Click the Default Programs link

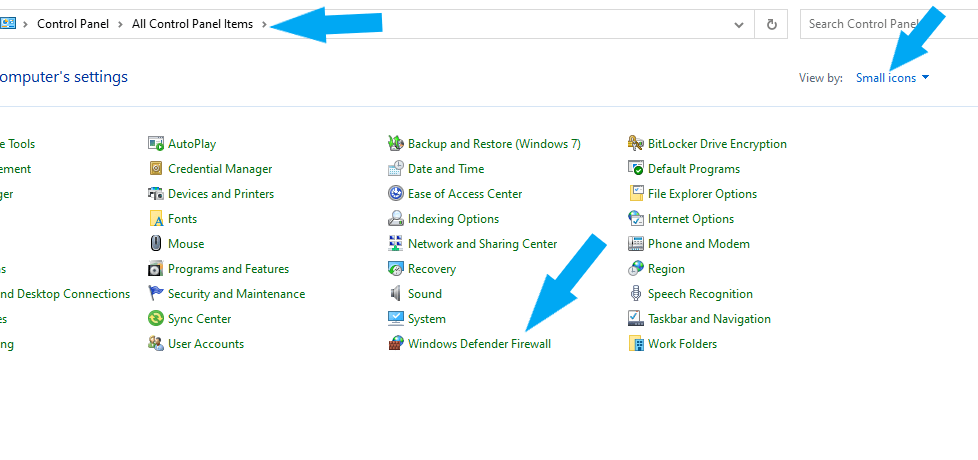point(694,169)
